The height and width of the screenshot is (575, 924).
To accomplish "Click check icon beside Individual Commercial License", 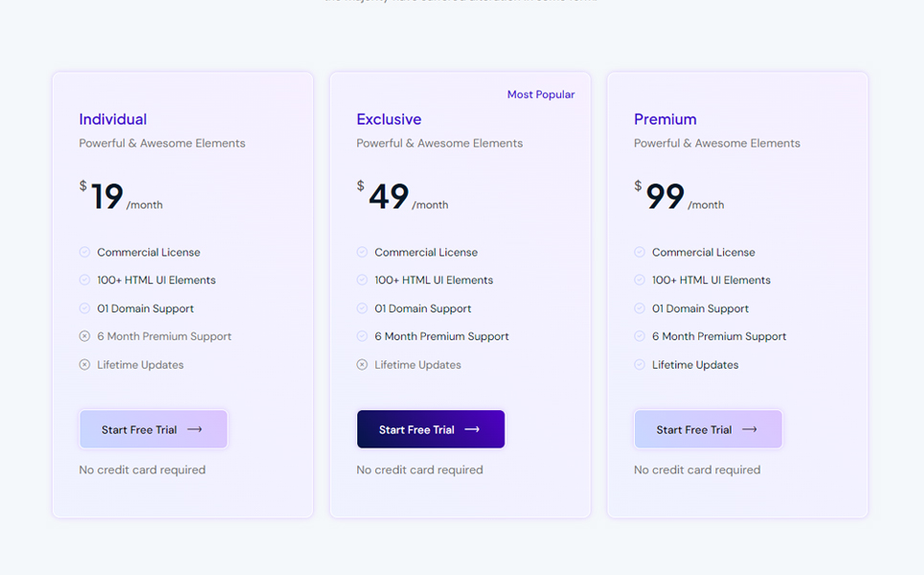I will (84, 252).
